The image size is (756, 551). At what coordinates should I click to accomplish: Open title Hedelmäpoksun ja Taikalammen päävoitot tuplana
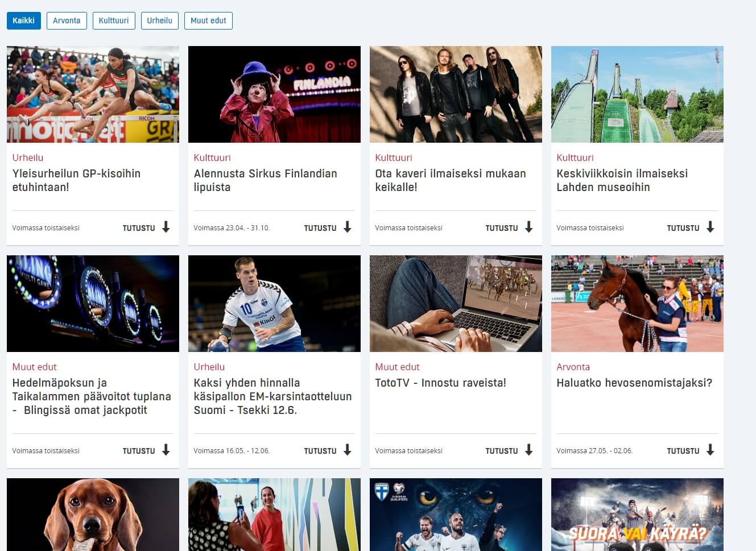click(92, 396)
